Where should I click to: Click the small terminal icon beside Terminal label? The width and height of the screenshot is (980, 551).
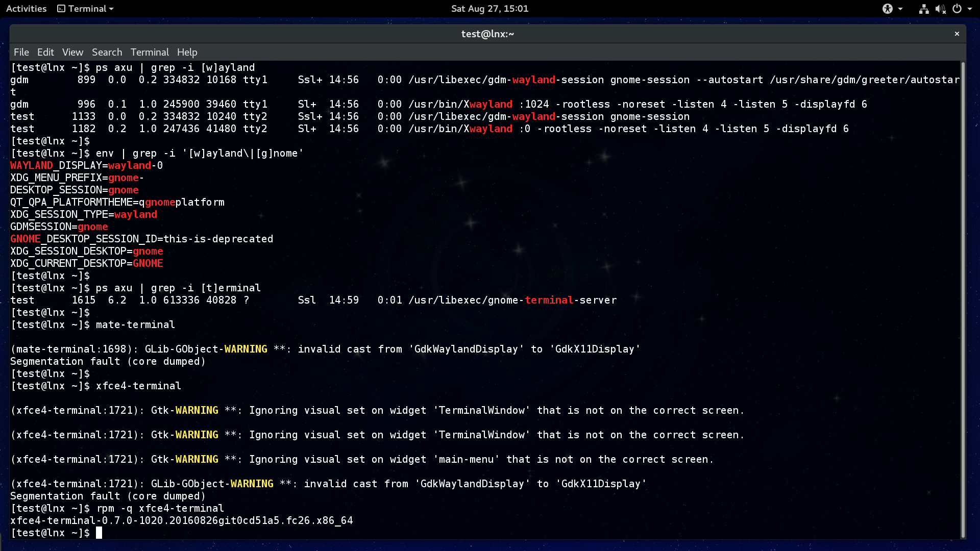pos(61,9)
